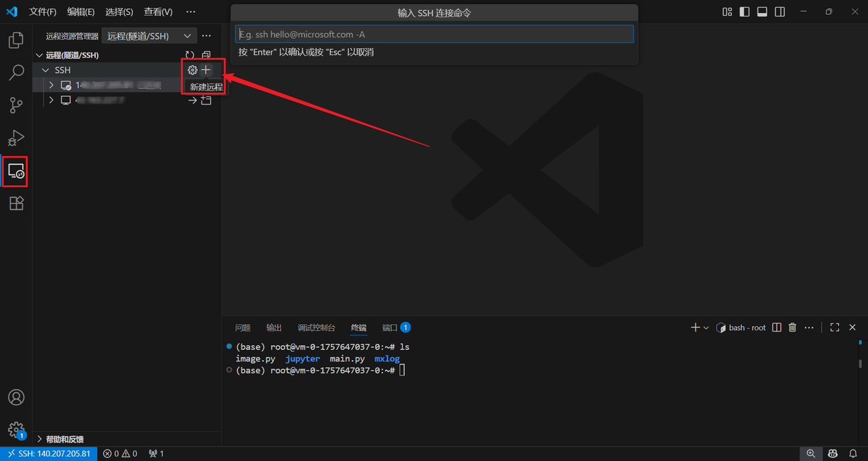Toggle secondary side bar visibility
Image resolution: width=868 pixels, height=461 pixels.
click(780, 12)
